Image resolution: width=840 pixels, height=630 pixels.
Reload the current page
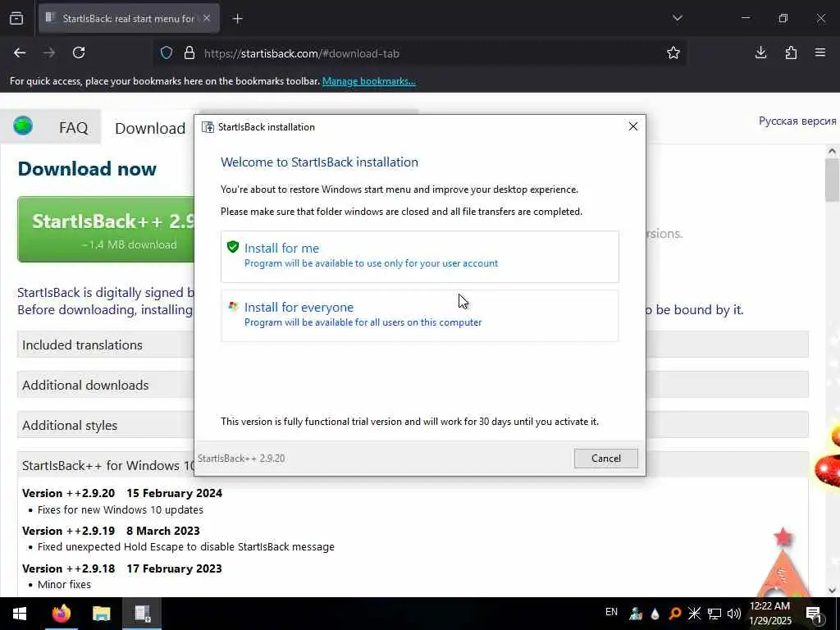(x=79, y=53)
